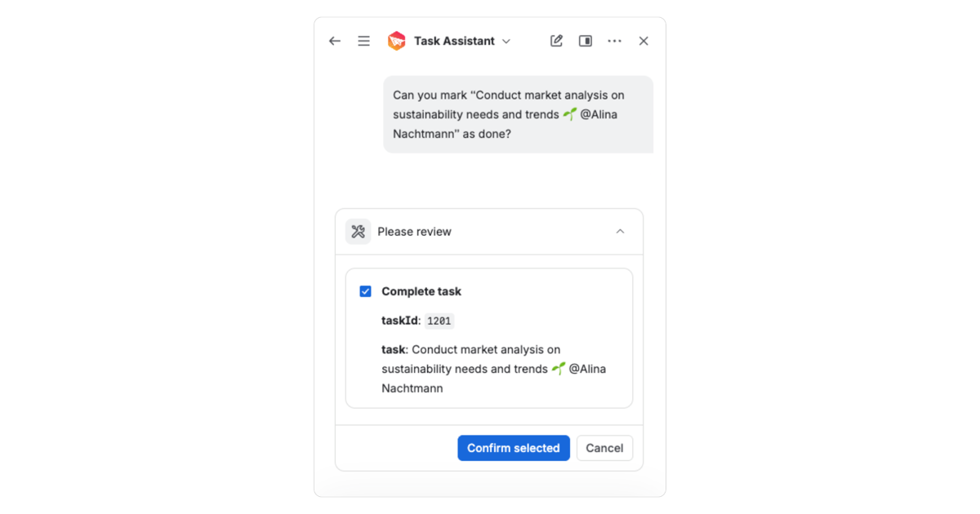Click the Task Assistant logo icon
Screen dimensions: 980x514
[x=397, y=41]
